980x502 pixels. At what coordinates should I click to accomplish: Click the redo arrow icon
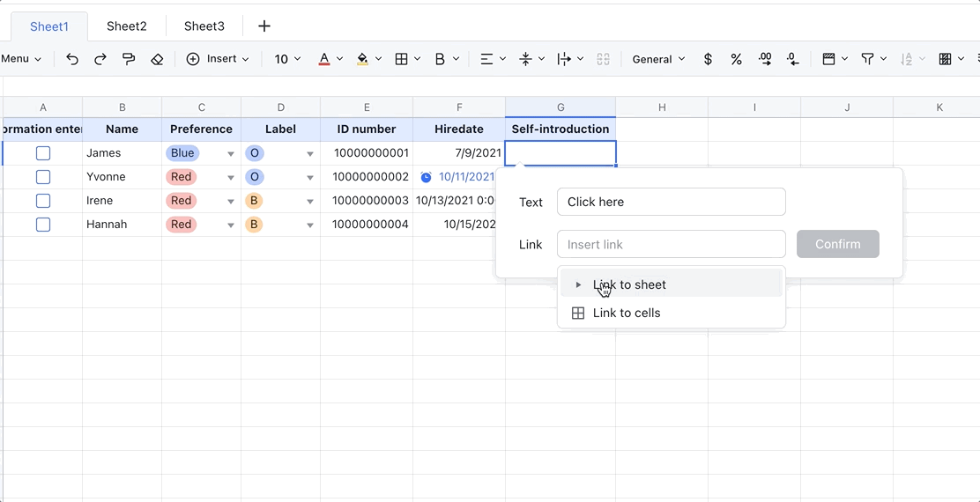[x=100, y=59]
